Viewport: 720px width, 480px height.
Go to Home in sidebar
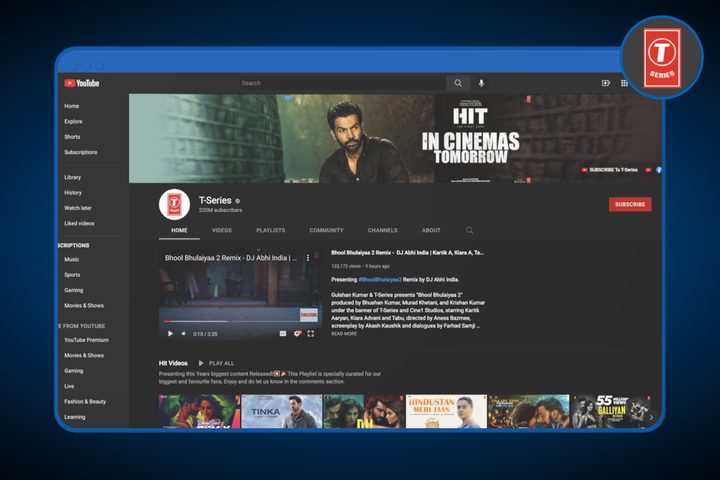pos(72,106)
